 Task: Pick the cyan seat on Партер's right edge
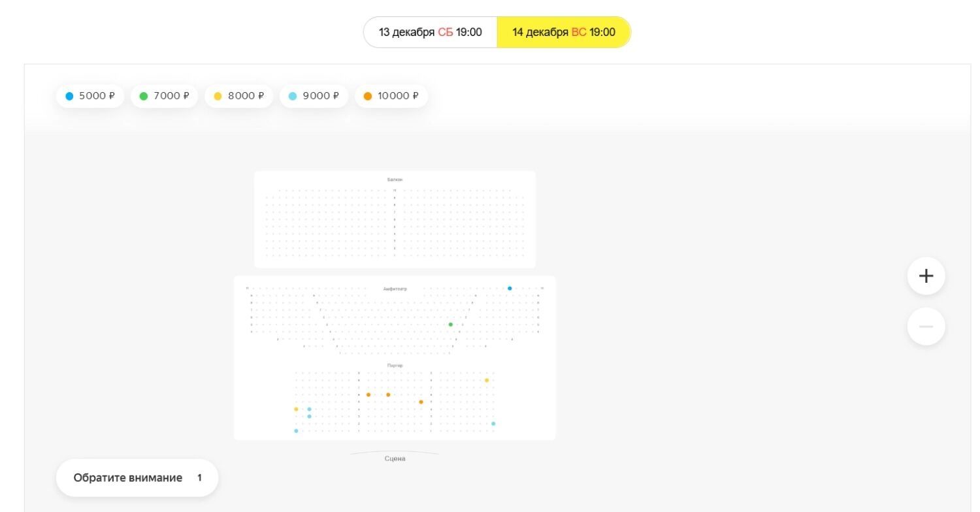493,424
